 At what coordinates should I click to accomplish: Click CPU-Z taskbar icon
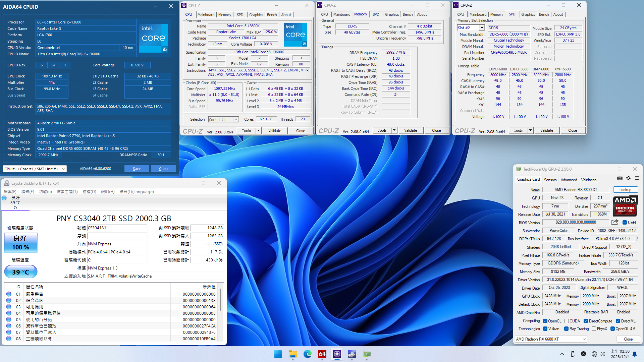pyautogui.click(x=337, y=354)
